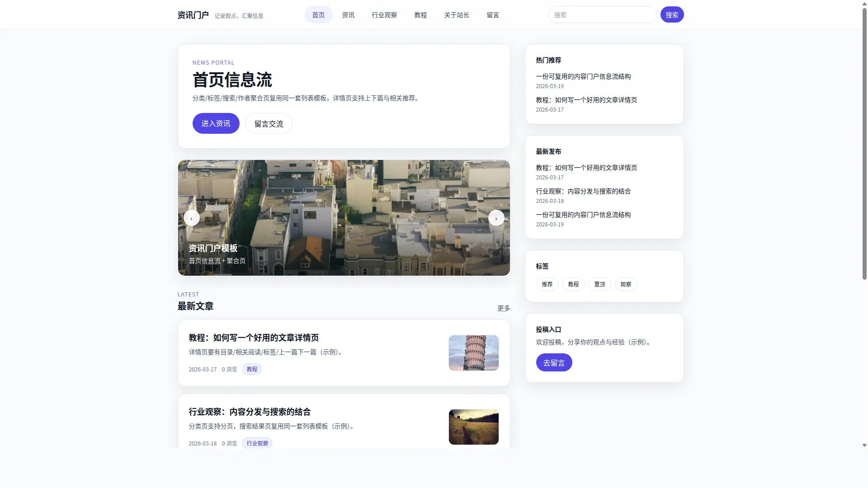Click the 进入资讯 button
The image size is (868, 488).
(216, 123)
